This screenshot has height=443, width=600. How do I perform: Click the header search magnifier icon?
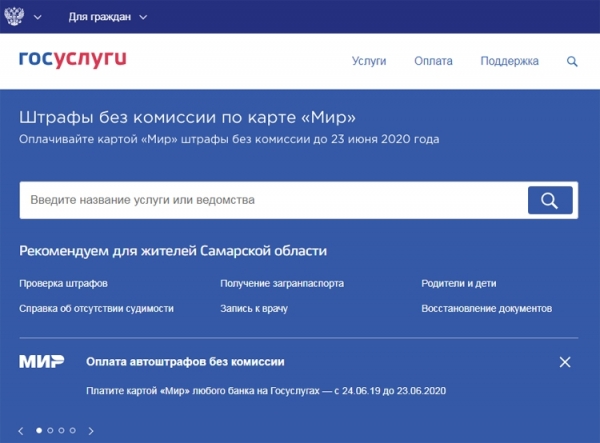pyautogui.click(x=572, y=61)
